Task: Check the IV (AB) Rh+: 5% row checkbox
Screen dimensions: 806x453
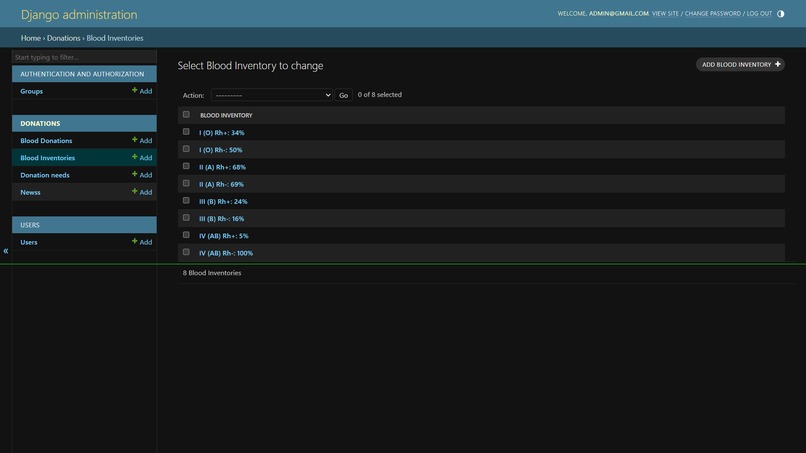Action: [186, 235]
